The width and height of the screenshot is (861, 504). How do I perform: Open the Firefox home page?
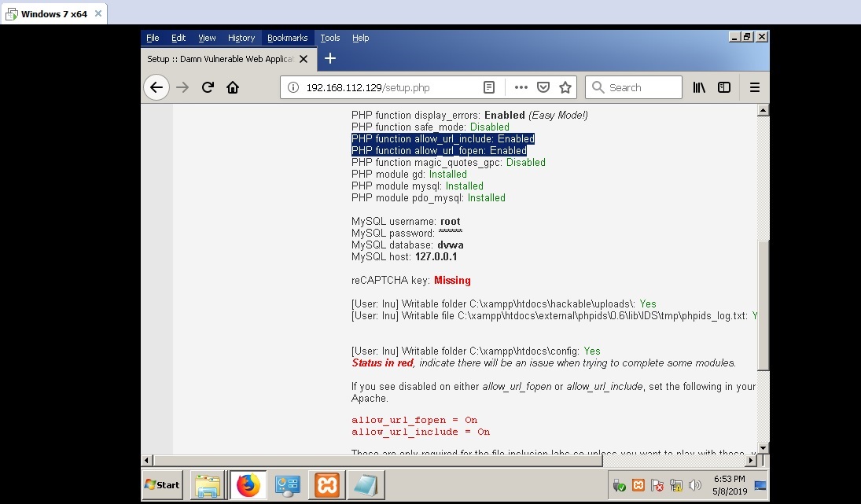tap(233, 87)
